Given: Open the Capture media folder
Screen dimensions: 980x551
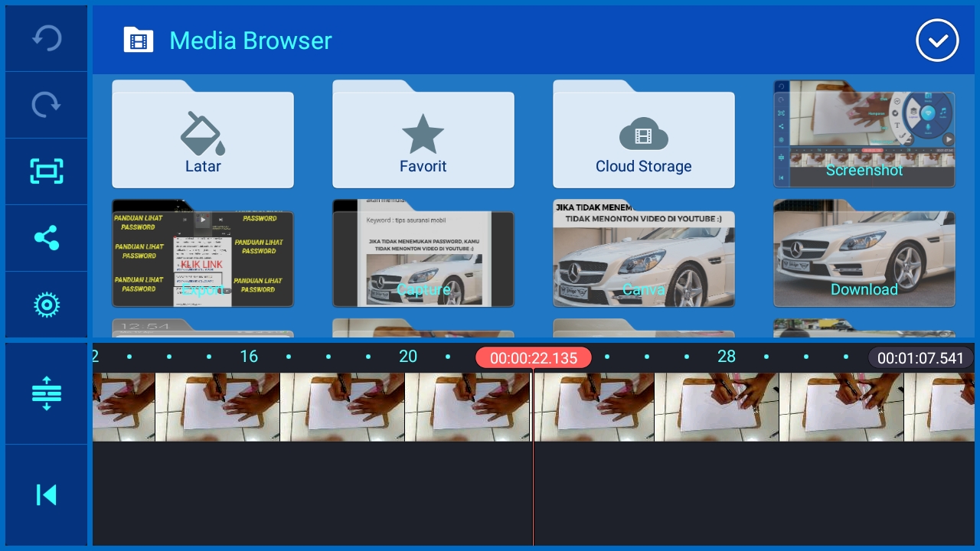Looking at the screenshot, I should click(x=423, y=256).
